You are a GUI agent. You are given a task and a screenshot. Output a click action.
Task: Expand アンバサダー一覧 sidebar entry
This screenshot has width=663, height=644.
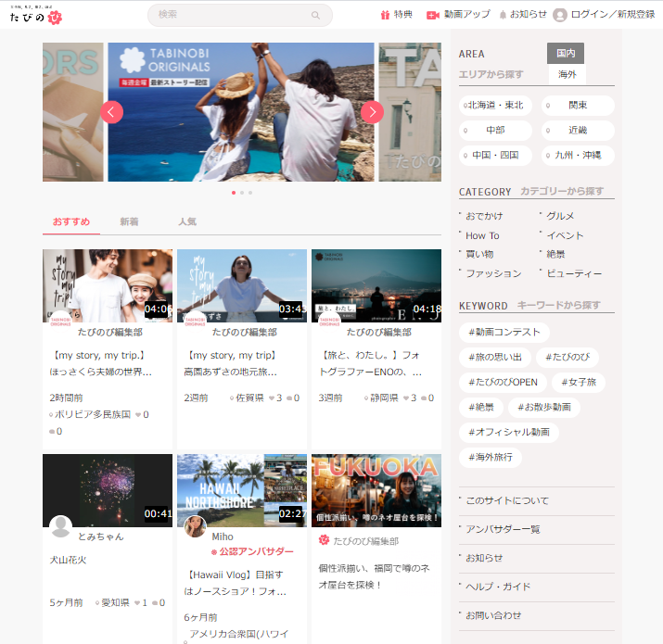(503, 529)
